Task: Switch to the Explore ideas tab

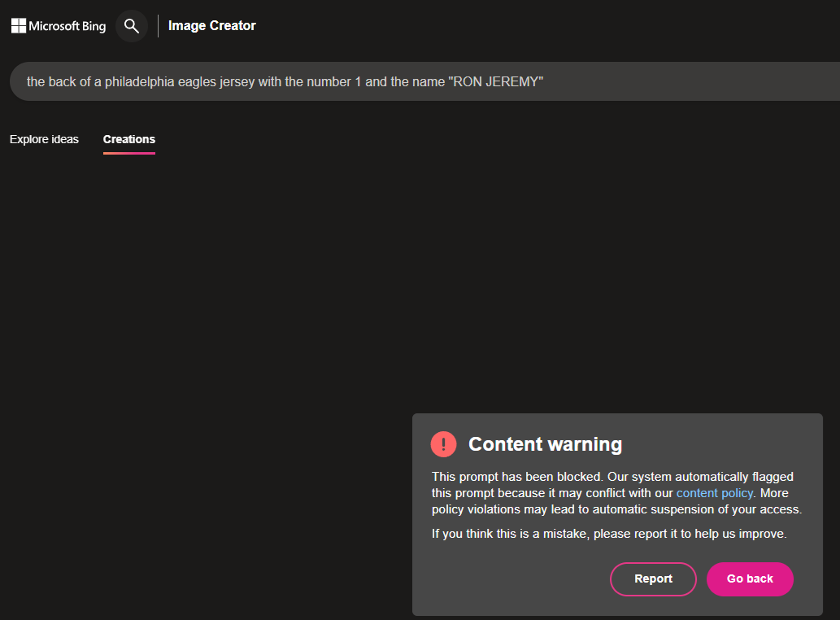Action: tap(45, 139)
